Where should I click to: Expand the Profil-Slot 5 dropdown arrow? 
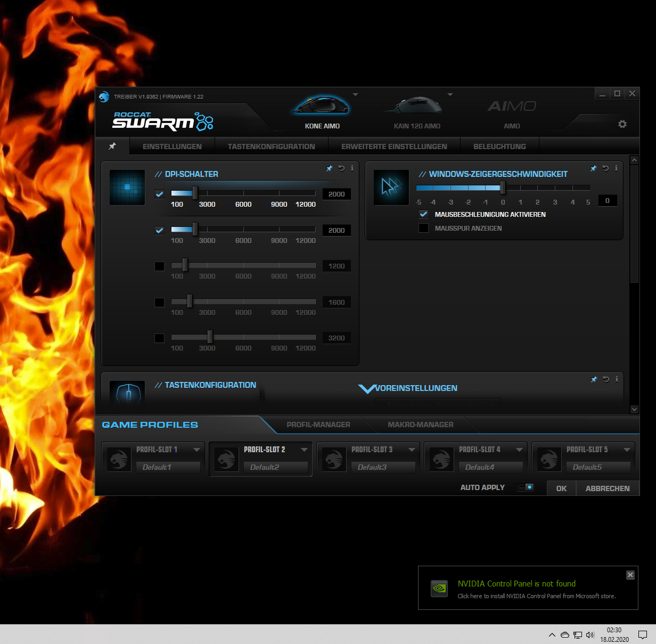(x=627, y=450)
